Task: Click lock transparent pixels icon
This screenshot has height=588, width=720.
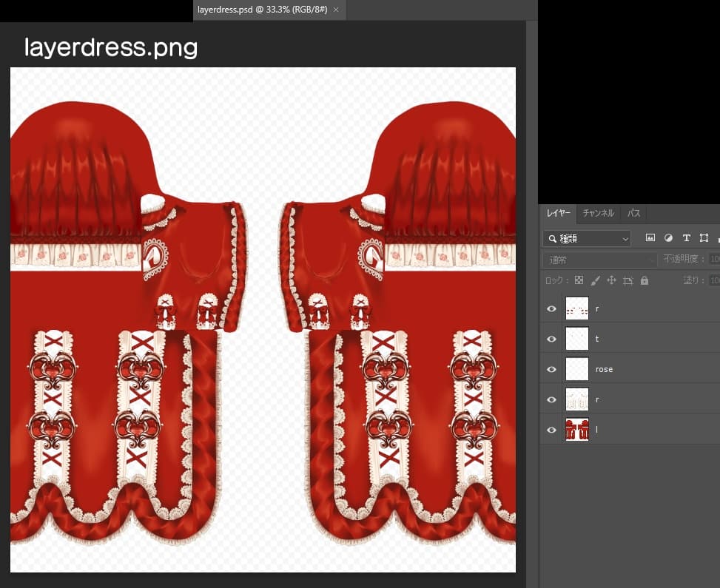Action: point(579,280)
